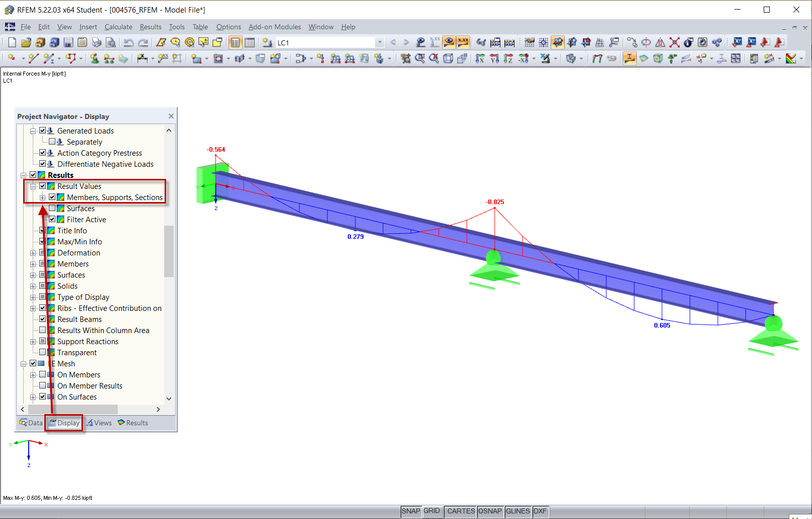Print the current view

coord(96,42)
